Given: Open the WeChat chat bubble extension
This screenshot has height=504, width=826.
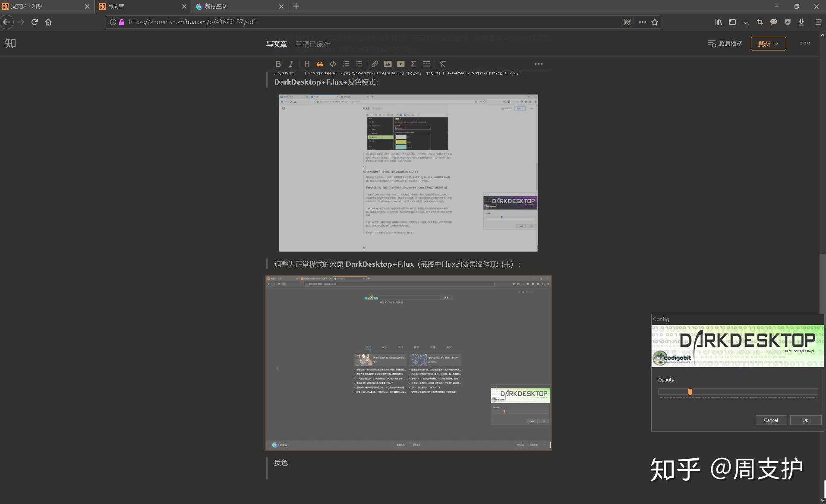Looking at the screenshot, I should (x=774, y=22).
